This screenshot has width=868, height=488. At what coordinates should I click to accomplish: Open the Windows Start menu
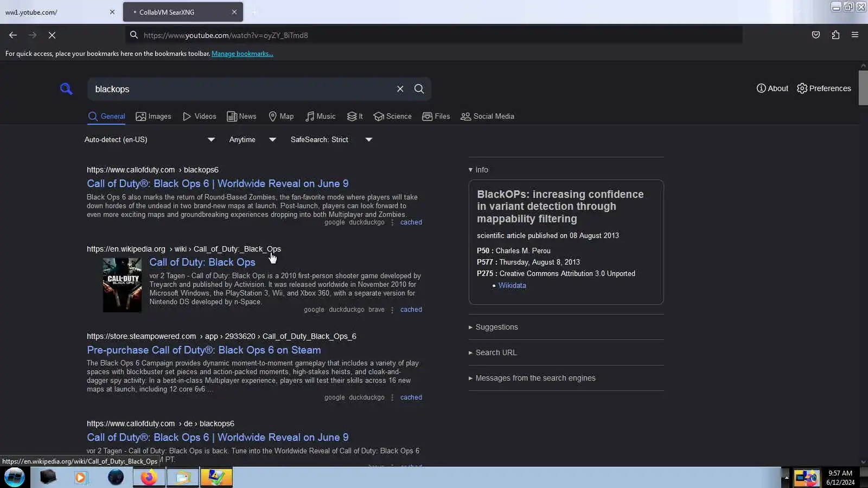(15, 478)
